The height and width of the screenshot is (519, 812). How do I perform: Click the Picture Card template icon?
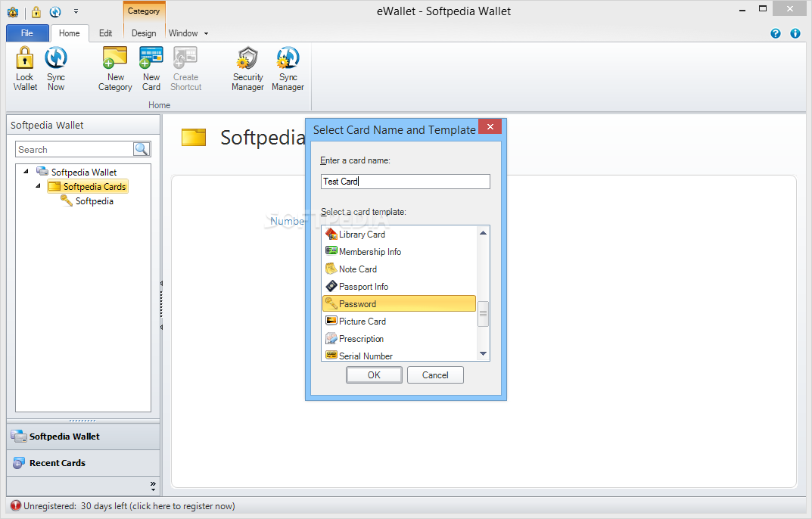point(331,321)
